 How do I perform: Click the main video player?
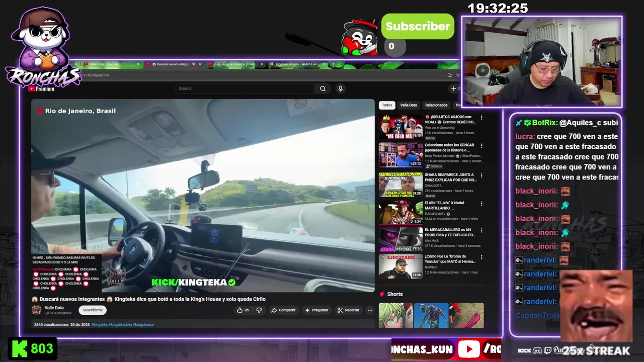point(203,195)
